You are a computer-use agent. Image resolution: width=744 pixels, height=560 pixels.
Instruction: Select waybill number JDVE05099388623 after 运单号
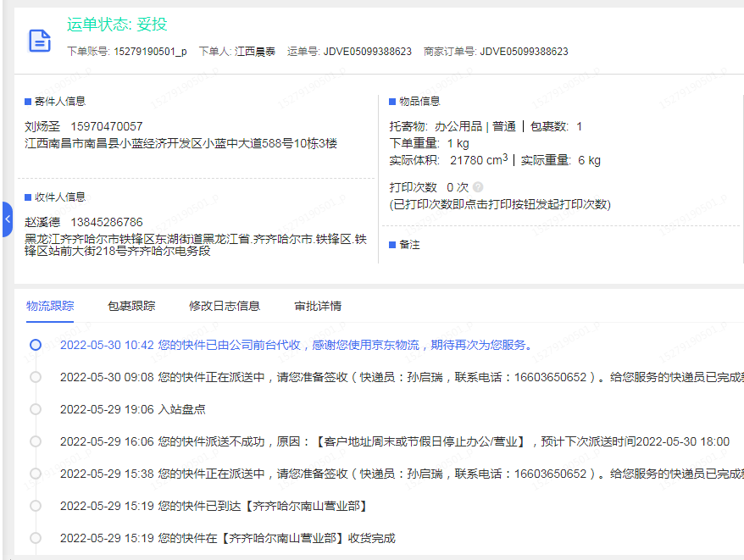[368, 51]
